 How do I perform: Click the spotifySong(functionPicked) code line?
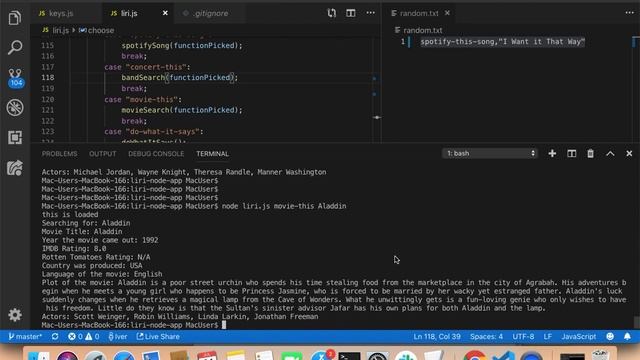tap(182, 45)
